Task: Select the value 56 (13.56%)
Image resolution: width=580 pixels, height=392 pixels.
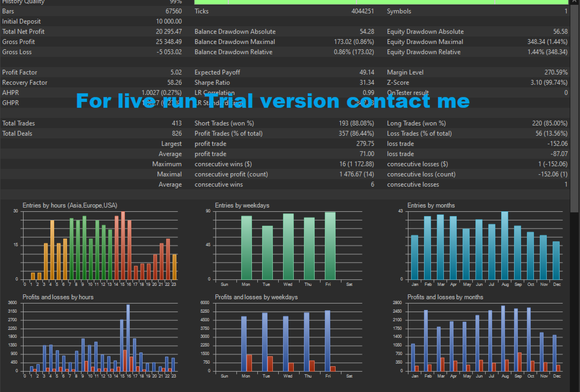Action: pyautogui.click(x=552, y=134)
